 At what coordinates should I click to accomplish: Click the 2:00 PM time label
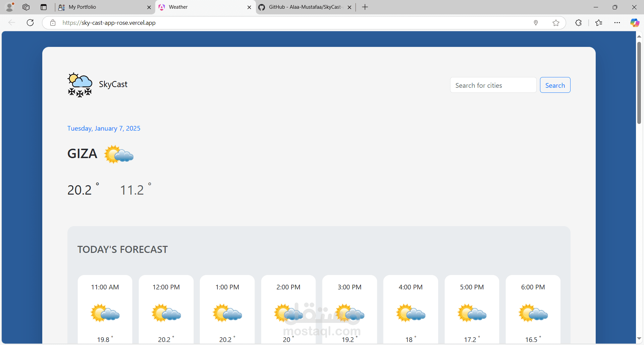[288, 287]
